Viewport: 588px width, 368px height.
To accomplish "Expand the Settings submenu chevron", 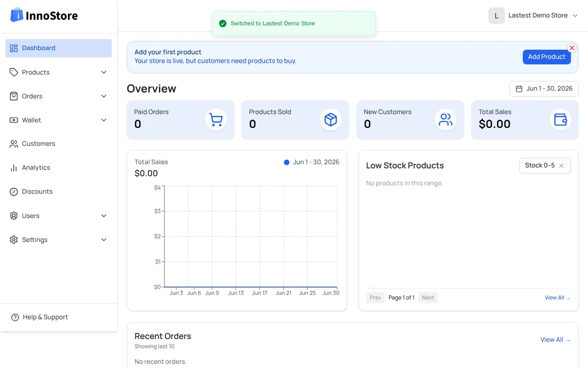I will pos(104,240).
